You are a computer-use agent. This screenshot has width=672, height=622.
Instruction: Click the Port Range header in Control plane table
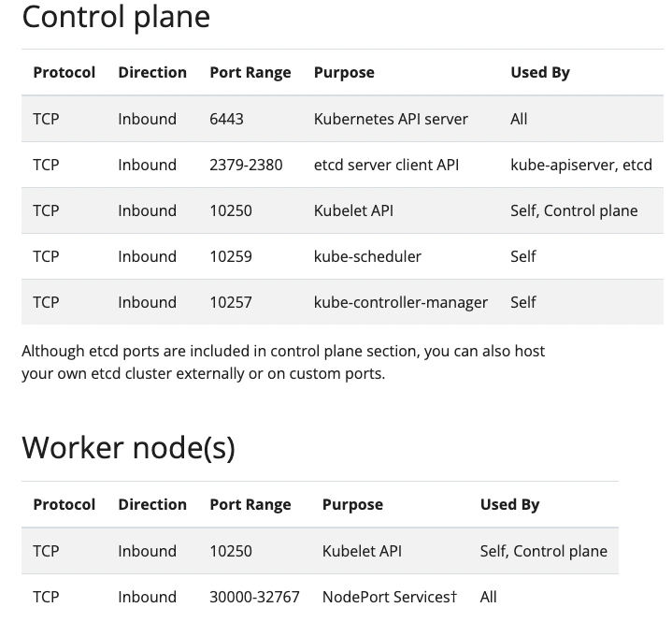[250, 72]
